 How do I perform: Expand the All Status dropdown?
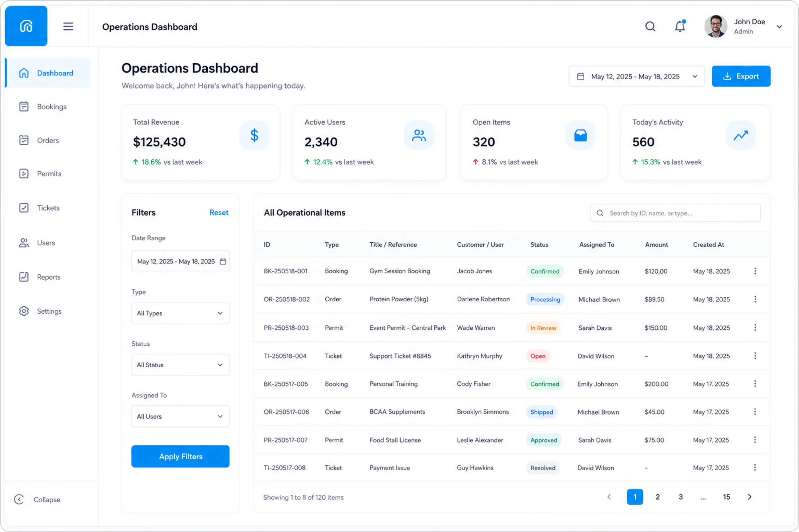point(180,365)
